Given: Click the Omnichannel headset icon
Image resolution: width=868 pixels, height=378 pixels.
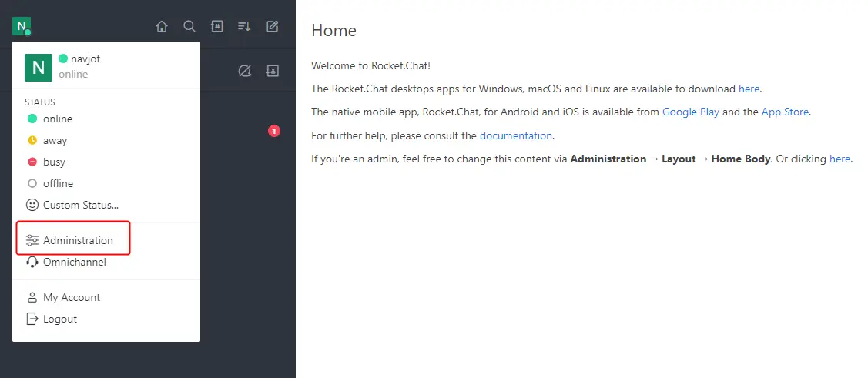Looking at the screenshot, I should (x=32, y=262).
